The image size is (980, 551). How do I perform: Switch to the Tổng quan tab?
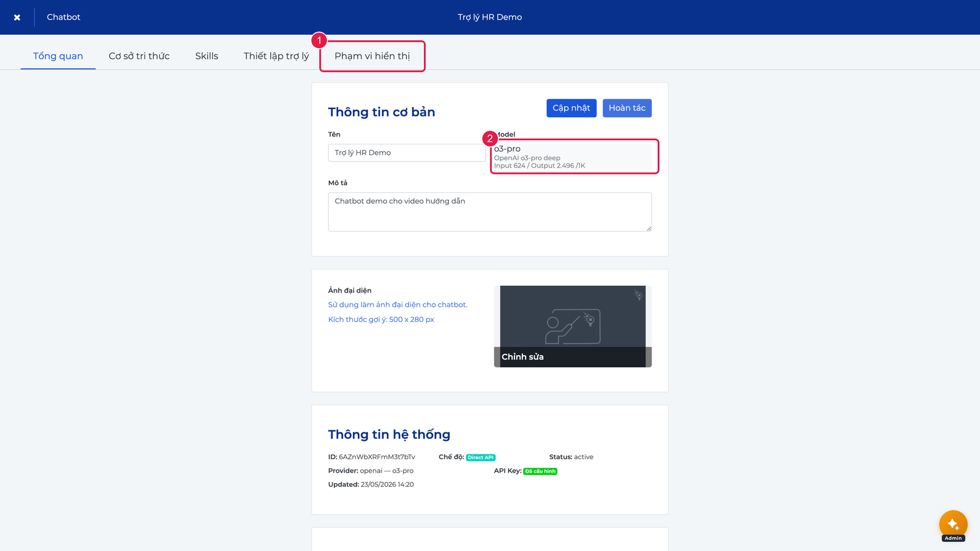[x=58, y=56]
